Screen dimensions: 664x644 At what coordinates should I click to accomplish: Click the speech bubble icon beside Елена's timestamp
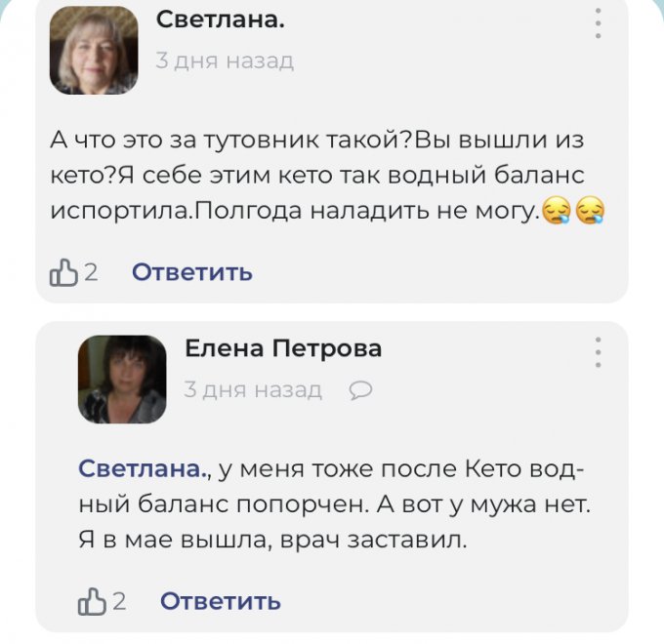[x=360, y=390]
